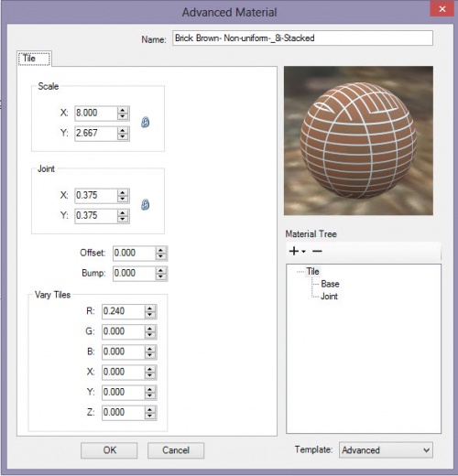Click the plus icon in Material Tree
This screenshot has width=458, height=476.
[x=293, y=251]
